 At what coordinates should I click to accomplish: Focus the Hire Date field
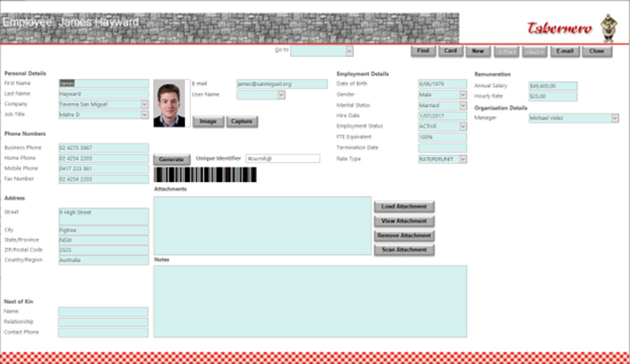(442, 116)
